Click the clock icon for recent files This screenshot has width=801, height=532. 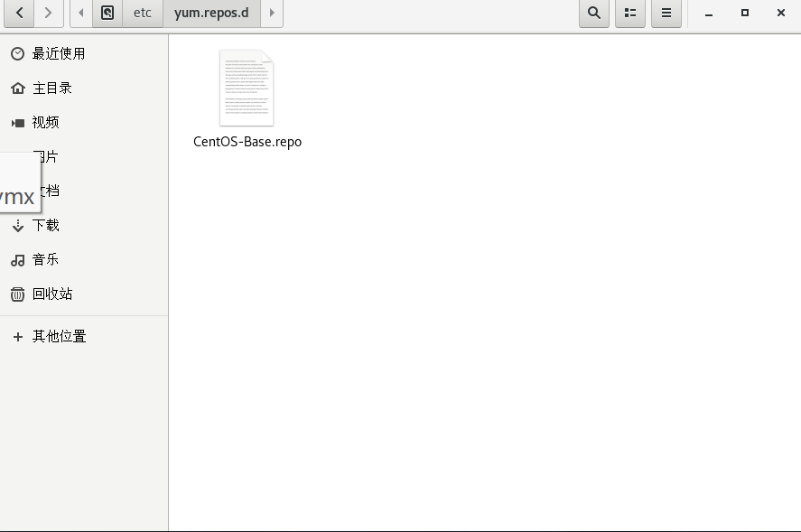[x=17, y=53]
